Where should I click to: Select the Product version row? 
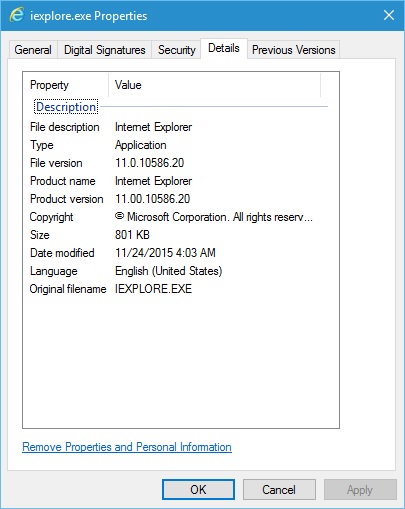pyautogui.click(x=179, y=199)
